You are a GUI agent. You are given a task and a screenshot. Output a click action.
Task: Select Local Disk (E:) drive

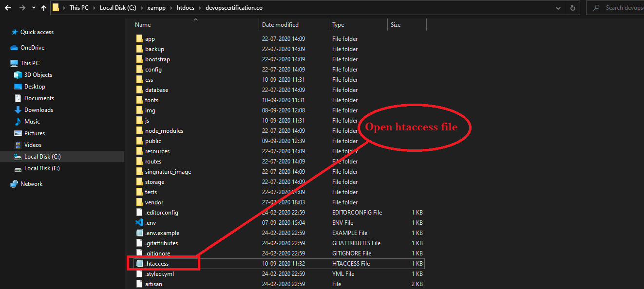(42, 168)
